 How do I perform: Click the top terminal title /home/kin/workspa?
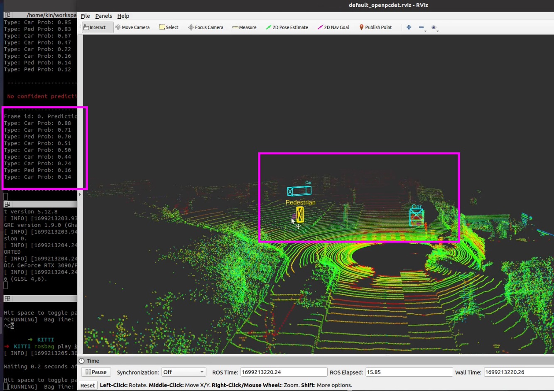tap(51, 15)
